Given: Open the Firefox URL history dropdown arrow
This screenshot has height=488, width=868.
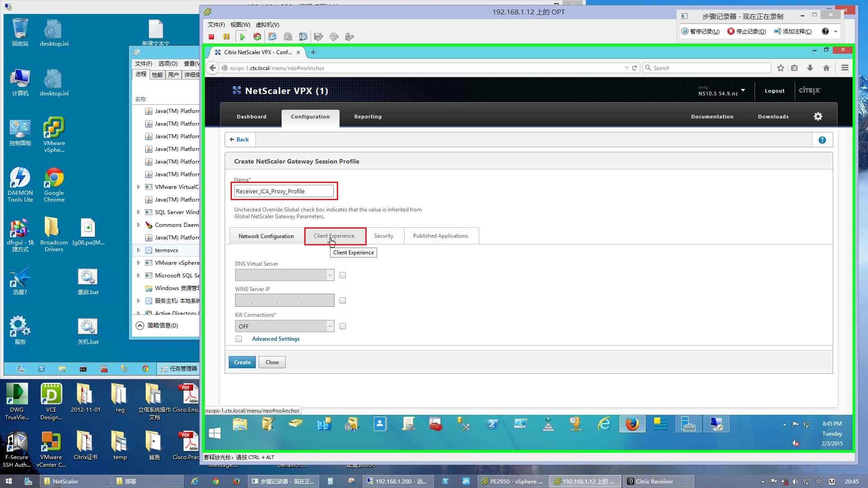Looking at the screenshot, I should point(627,68).
